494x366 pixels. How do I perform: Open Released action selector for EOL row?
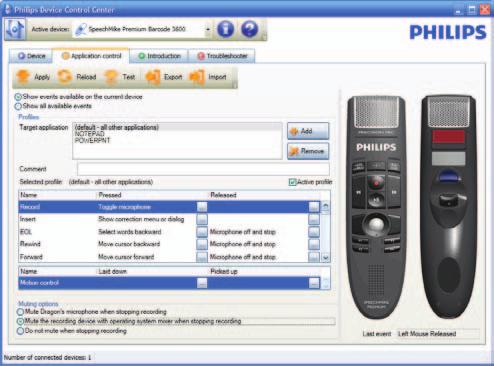click(314, 232)
